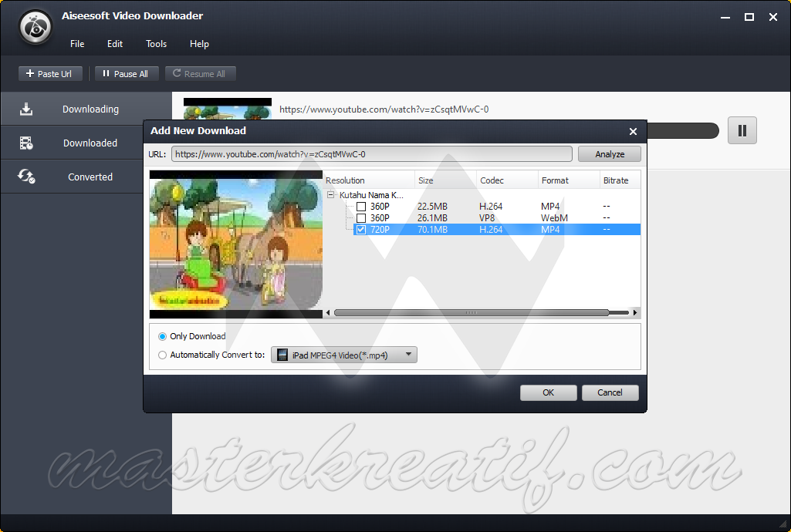Check the 360P 26.1MB WebM option

click(x=361, y=218)
